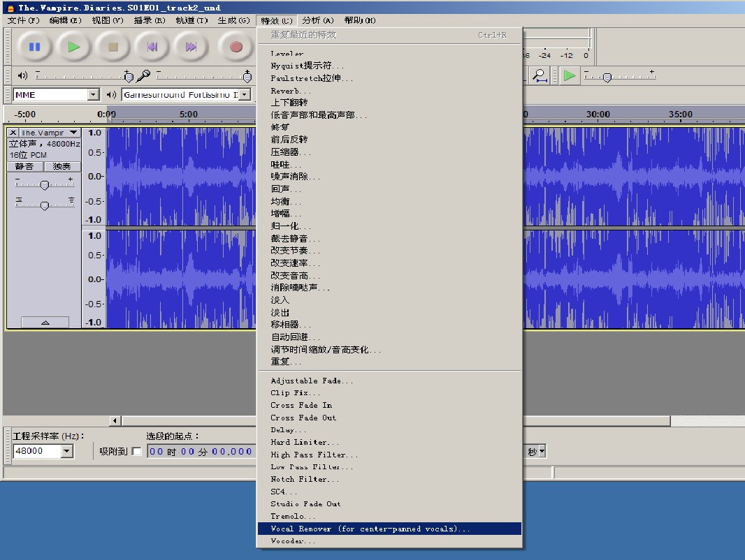The image size is (745, 560).
Task: Click the Play-at-speed green arrow
Action: (x=569, y=75)
